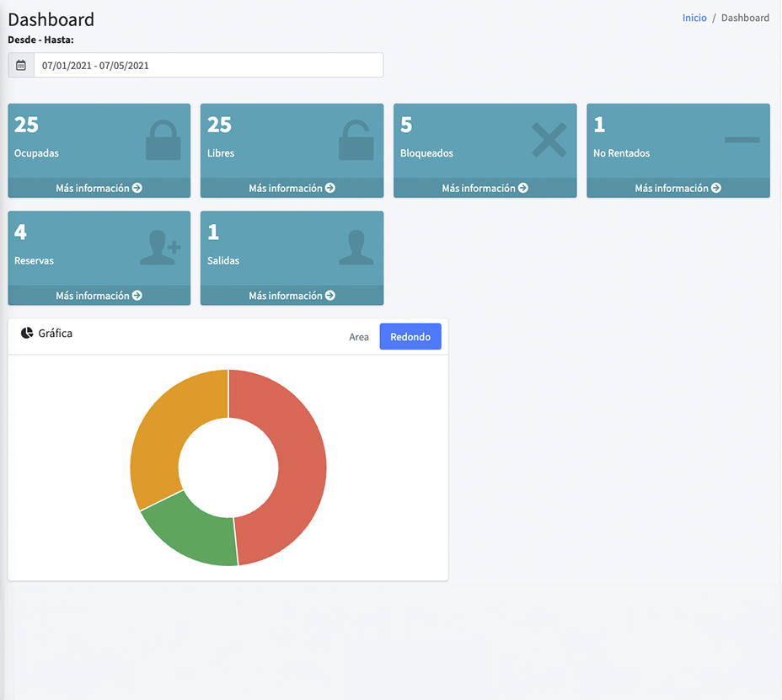Click the X icon on Bloqueados card
782x700 pixels.
coord(549,140)
